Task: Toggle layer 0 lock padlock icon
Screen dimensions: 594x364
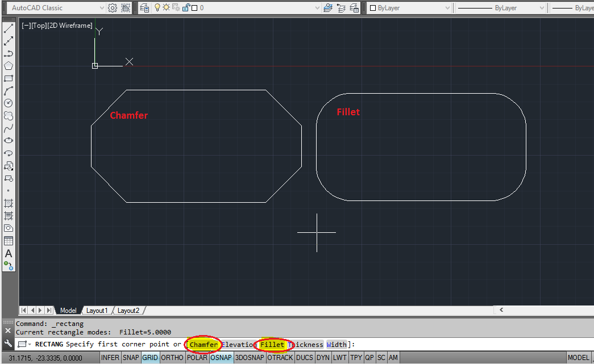Action: click(x=186, y=7)
